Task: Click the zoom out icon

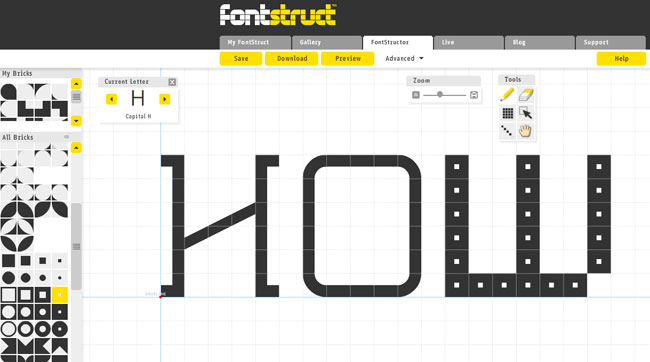Action: [416, 95]
